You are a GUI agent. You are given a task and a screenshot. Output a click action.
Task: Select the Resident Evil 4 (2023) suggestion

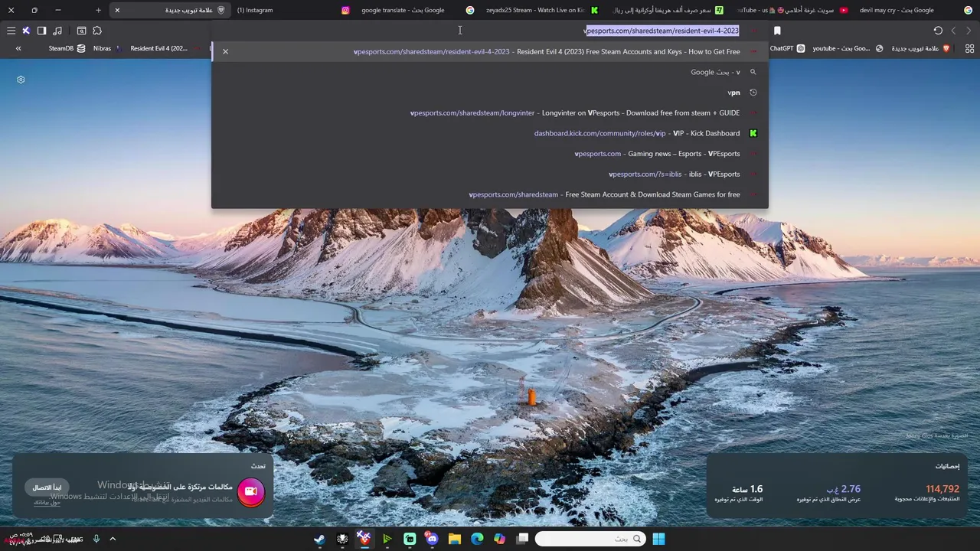pos(490,51)
